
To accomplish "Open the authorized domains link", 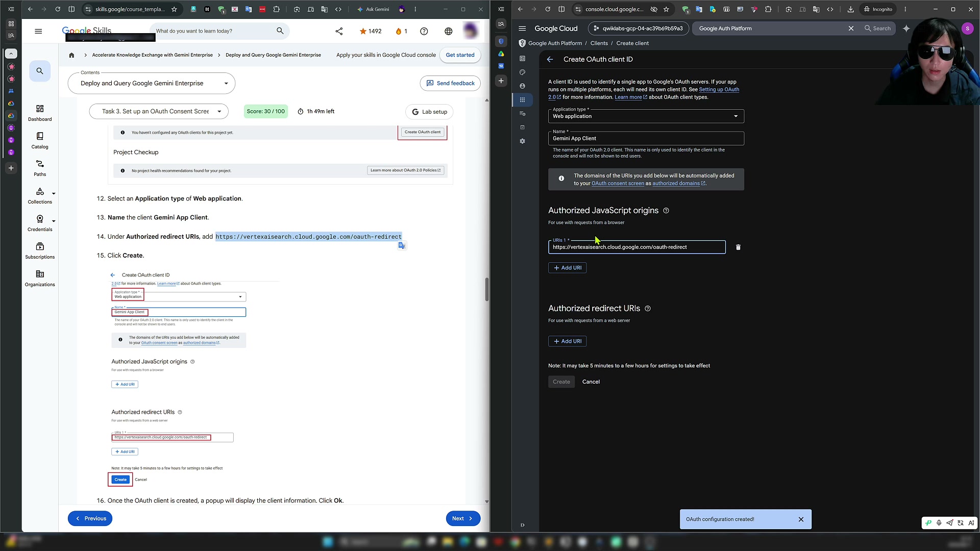I will (x=678, y=184).
